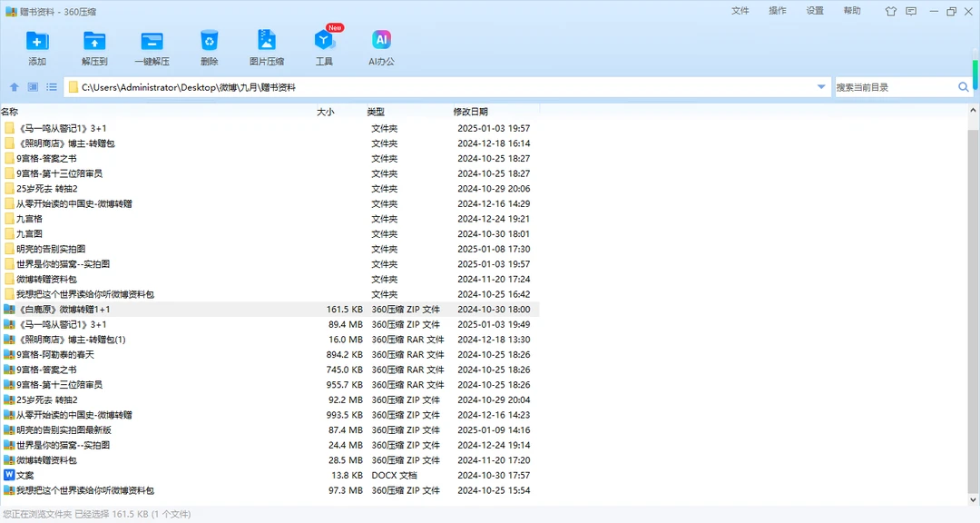980x523 pixels.
Task: Click the vertical scrollbar up arrow
Action: tap(973, 110)
